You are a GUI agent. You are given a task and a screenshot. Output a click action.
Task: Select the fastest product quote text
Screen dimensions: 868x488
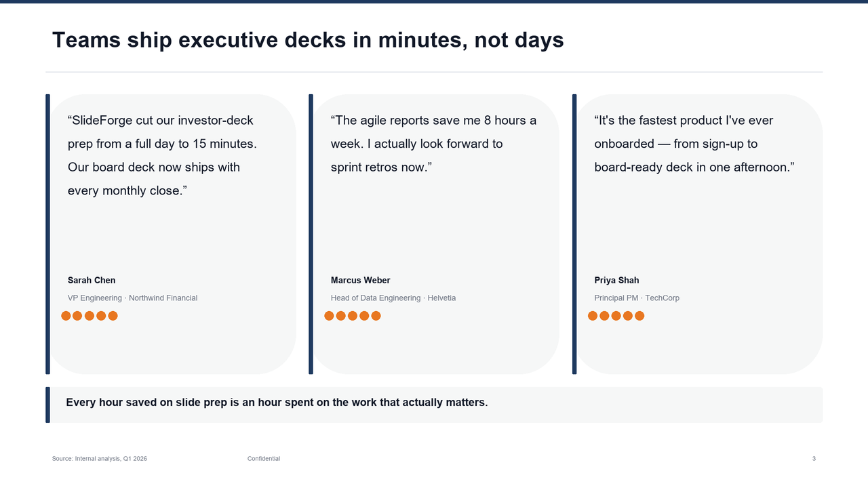(x=694, y=144)
